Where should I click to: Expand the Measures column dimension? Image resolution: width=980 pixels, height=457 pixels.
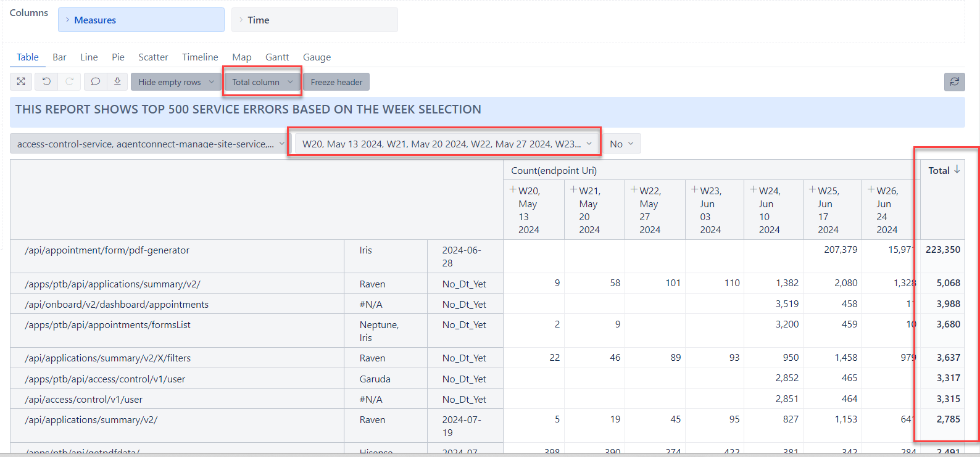141,20
